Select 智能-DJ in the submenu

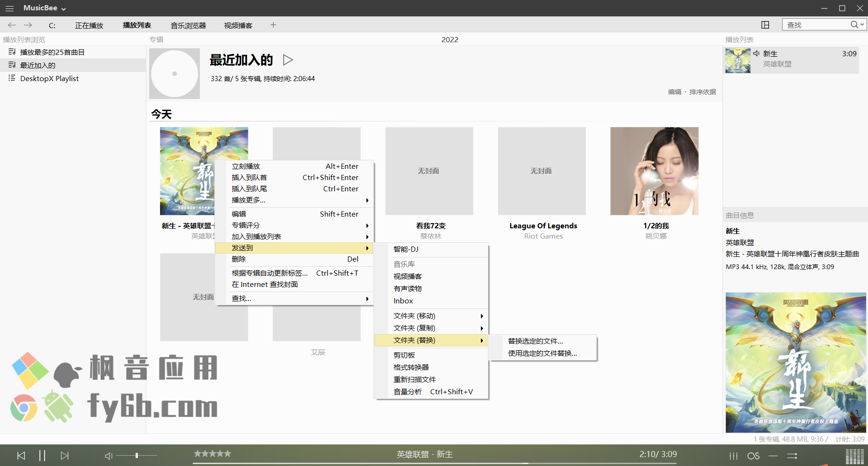tap(431, 249)
